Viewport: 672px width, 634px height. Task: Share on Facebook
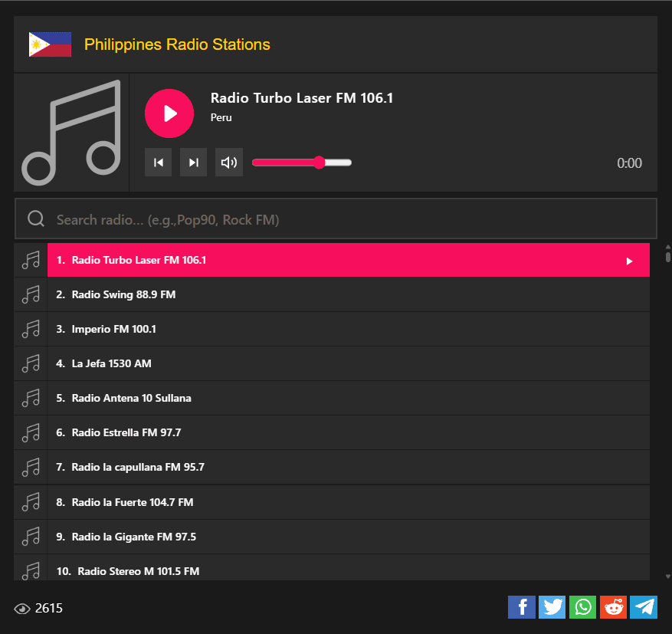pos(522,607)
